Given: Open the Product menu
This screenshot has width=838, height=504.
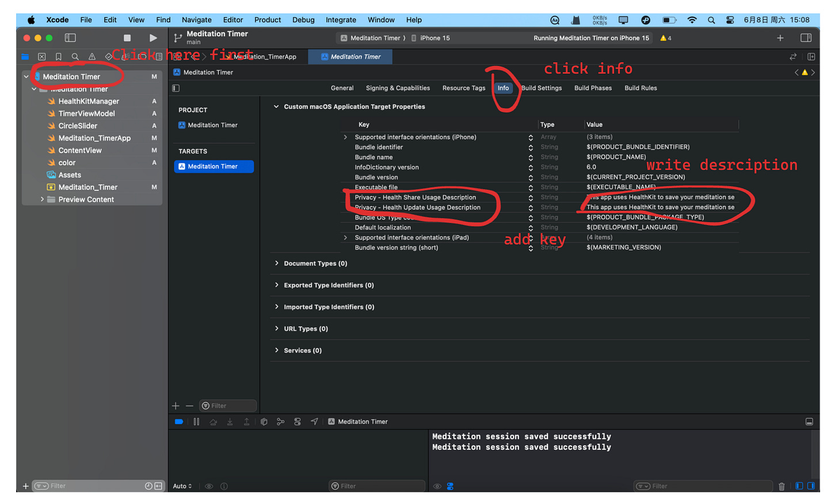Looking at the screenshot, I should click(x=268, y=20).
